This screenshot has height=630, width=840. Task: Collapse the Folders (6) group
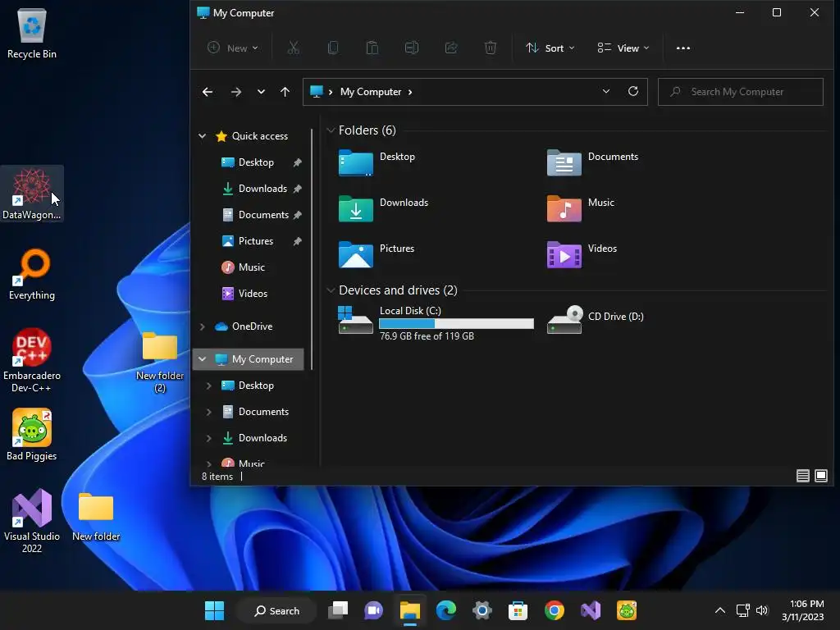pyautogui.click(x=331, y=130)
